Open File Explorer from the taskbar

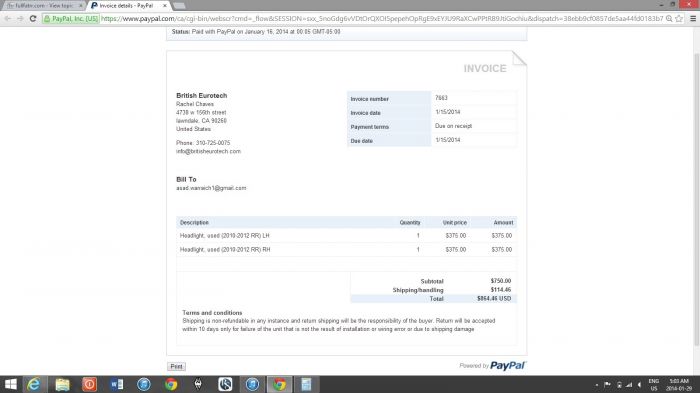point(62,384)
